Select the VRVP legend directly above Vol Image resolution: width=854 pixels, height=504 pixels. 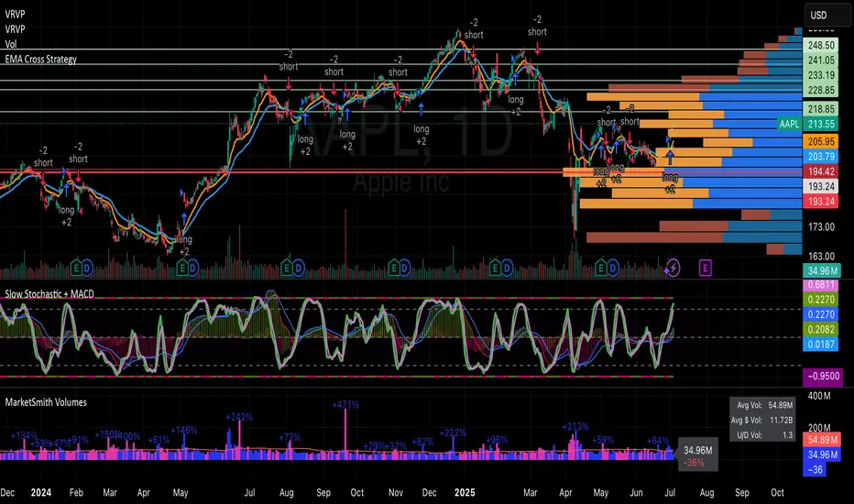[16, 29]
